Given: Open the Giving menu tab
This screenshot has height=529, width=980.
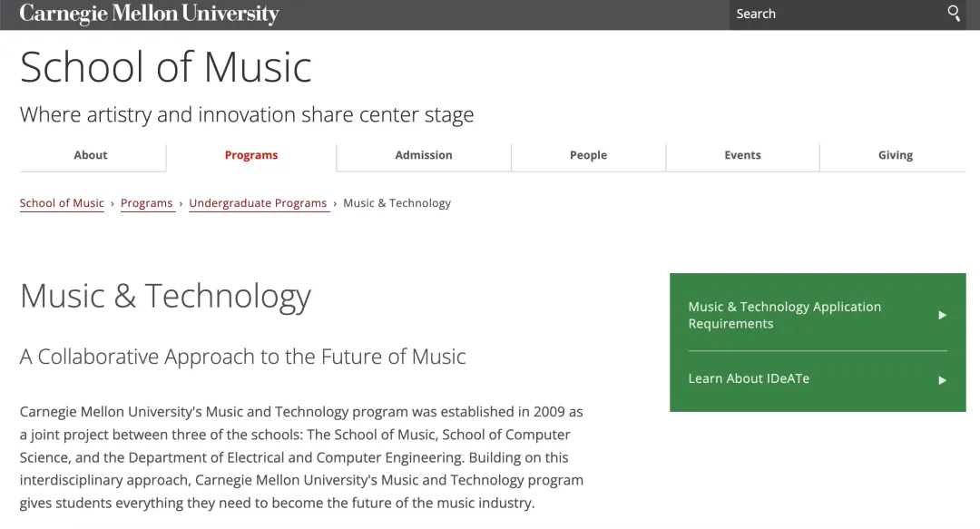Looking at the screenshot, I should pos(895,155).
